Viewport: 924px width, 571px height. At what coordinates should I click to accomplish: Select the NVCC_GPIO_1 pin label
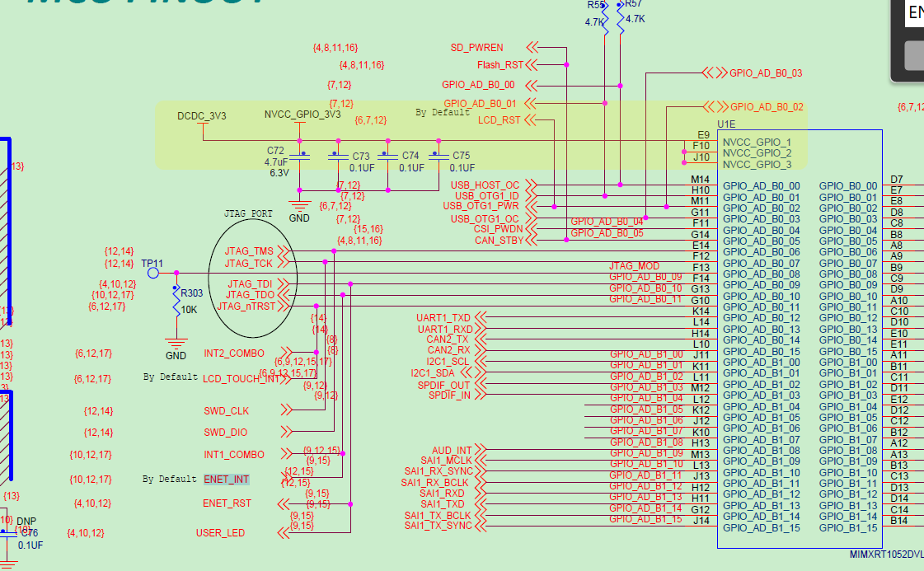pyautogui.click(x=757, y=142)
